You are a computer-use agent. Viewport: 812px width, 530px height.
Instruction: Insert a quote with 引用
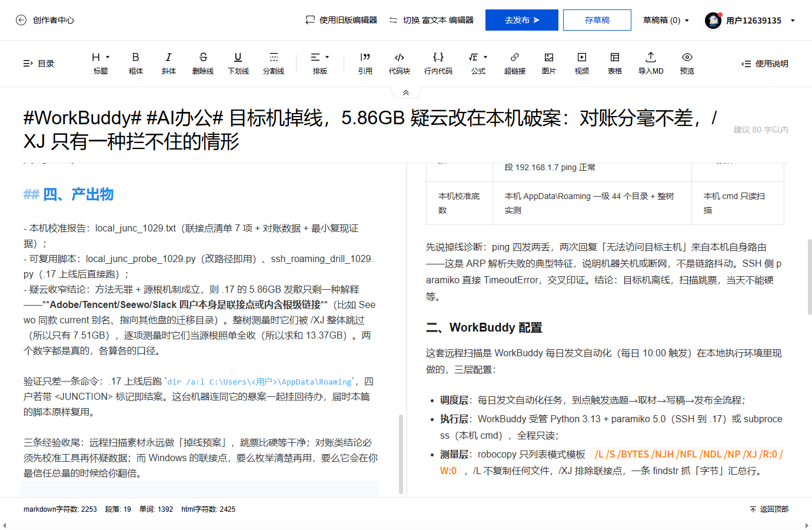pyautogui.click(x=365, y=64)
